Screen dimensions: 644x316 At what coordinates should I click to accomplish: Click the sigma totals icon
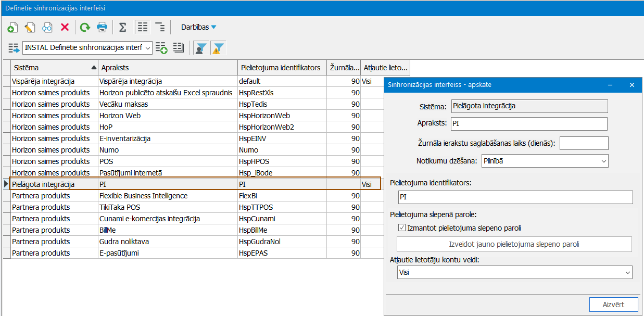[122, 27]
